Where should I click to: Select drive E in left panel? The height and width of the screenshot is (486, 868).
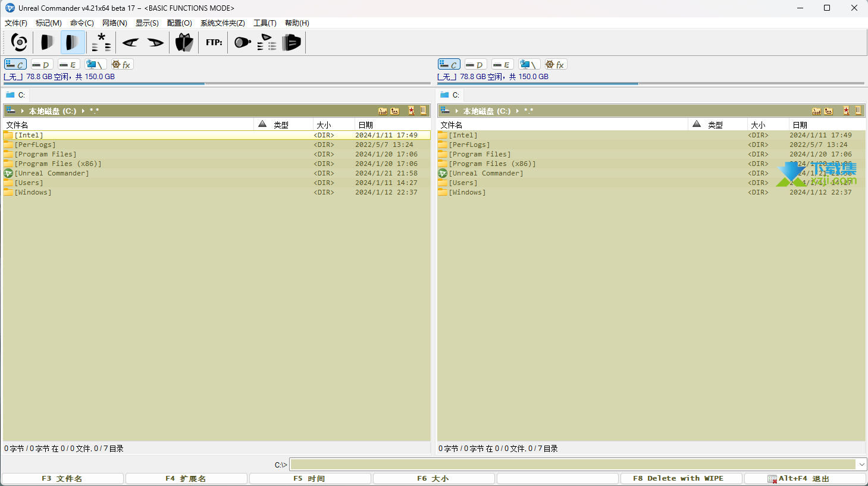68,64
